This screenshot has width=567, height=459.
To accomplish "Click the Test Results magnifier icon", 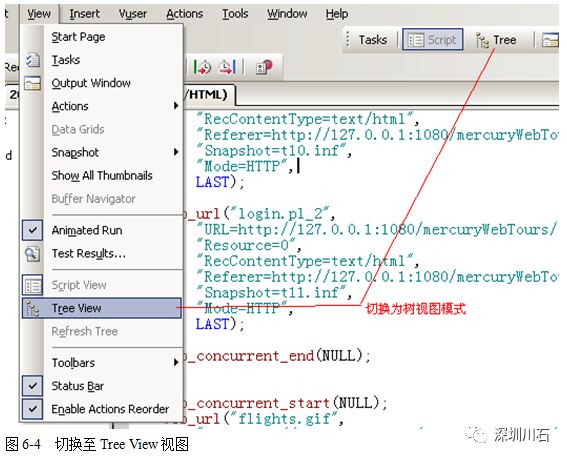I will click(x=33, y=254).
